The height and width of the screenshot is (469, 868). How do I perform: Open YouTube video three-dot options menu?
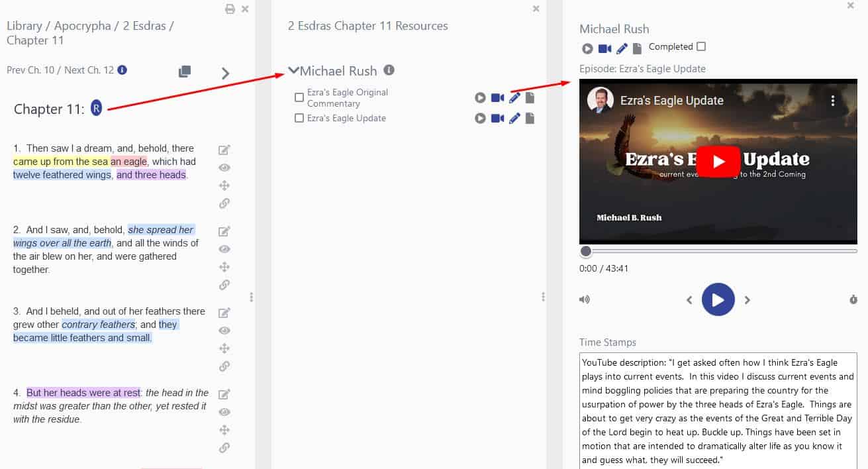pos(833,101)
